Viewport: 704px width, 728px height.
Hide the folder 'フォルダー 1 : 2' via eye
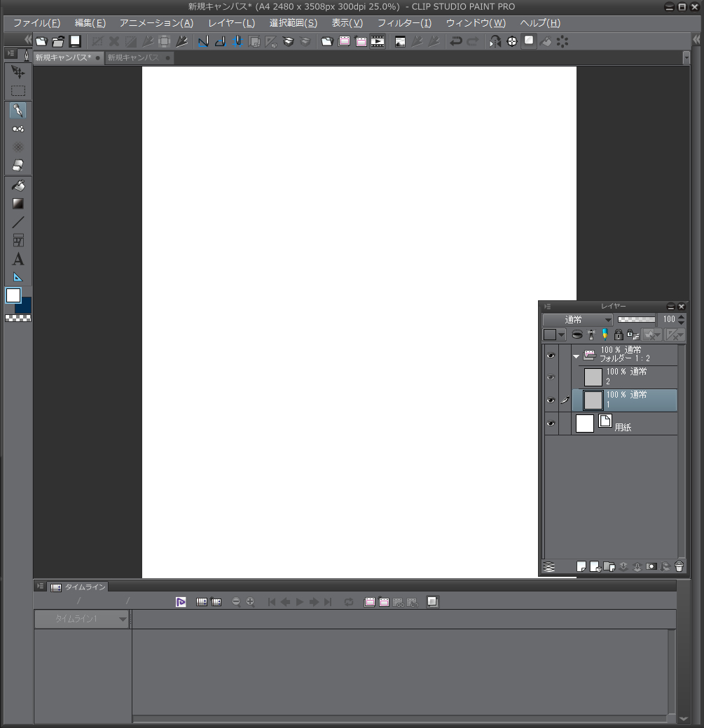point(551,355)
